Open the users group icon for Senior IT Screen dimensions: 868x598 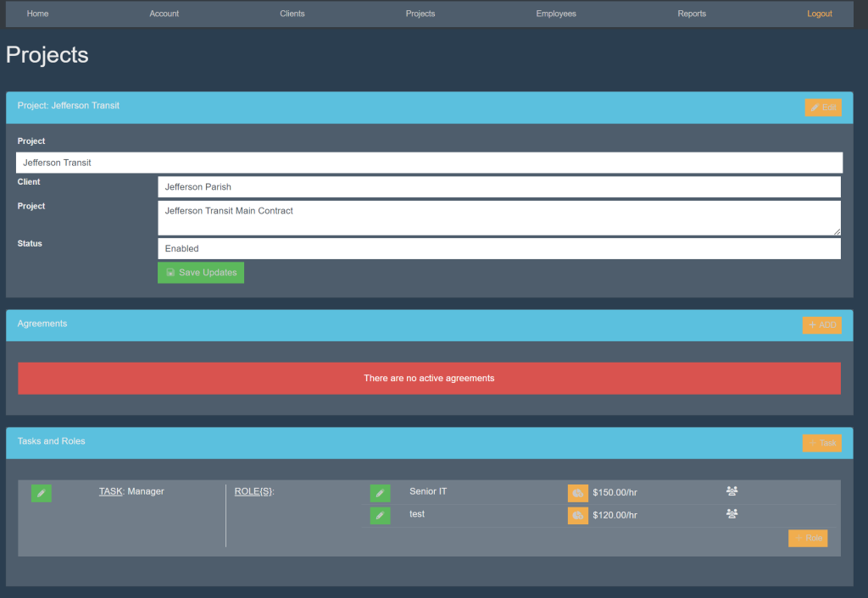point(732,490)
